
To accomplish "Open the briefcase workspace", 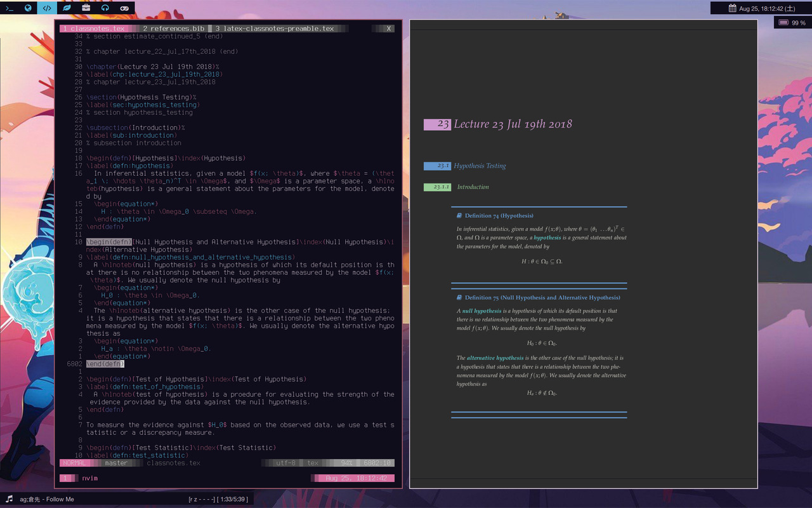I will pos(86,8).
